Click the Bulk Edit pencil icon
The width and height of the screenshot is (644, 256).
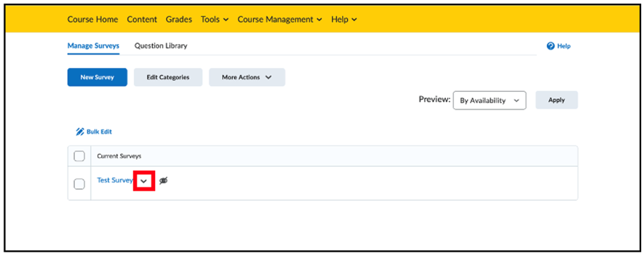click(x=80, y=132)
